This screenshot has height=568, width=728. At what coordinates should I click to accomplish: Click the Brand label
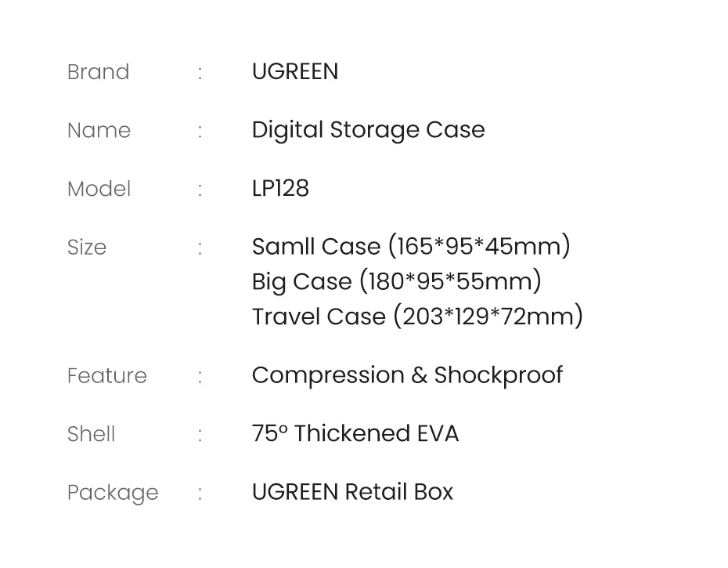[x=98, y=72]
